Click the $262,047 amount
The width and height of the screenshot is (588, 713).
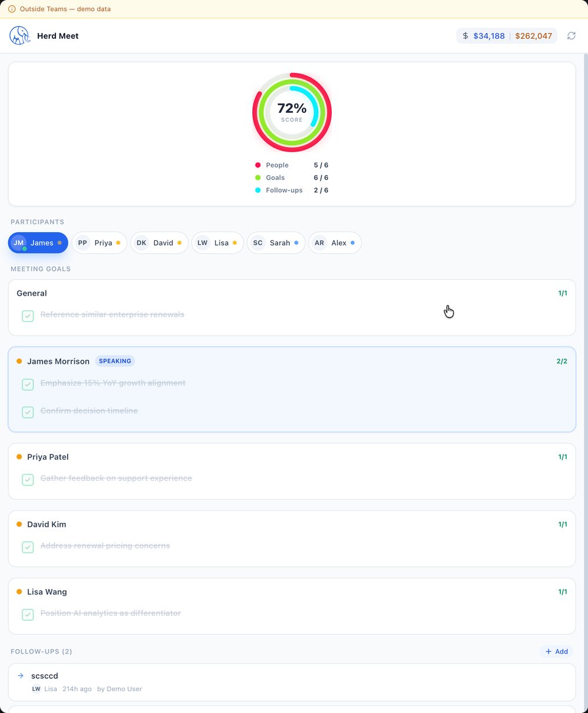(533, 36)
